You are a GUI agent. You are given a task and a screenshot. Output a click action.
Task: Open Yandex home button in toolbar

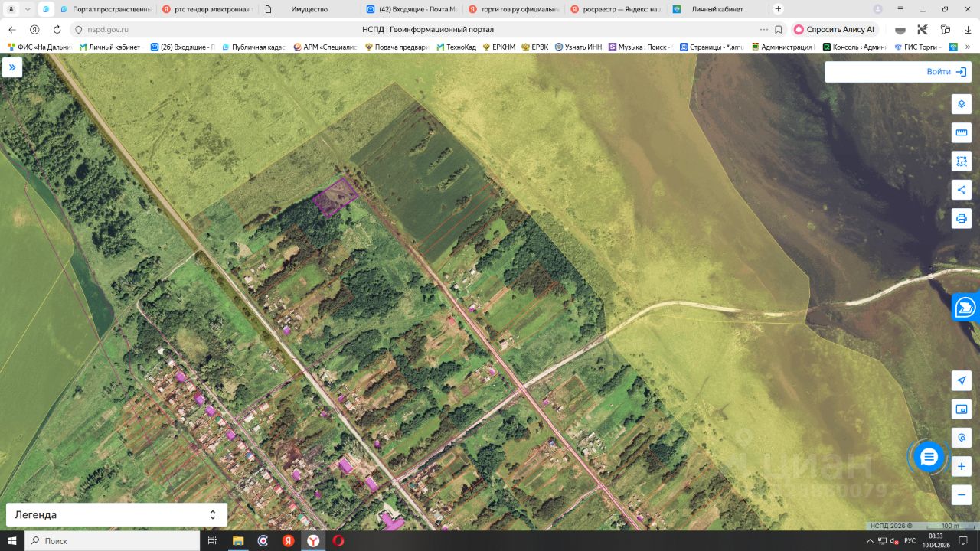(34, 29)
